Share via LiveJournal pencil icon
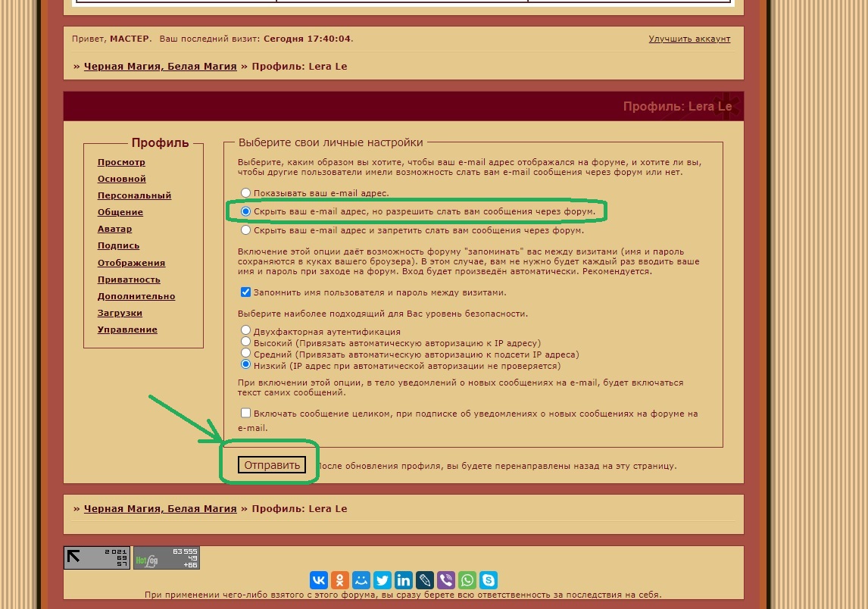 pyautogui.click(x=425, y=579)
